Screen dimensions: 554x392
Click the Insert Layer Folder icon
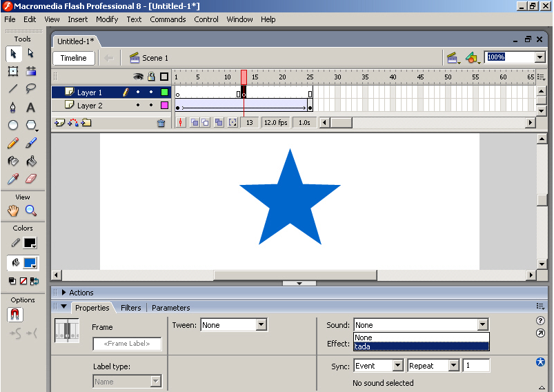[86, 123]
